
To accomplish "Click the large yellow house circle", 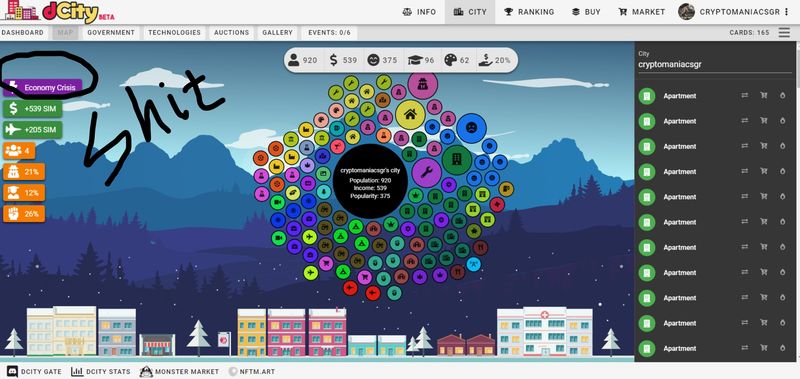I will pyautogui.click(x=410, y=114).
